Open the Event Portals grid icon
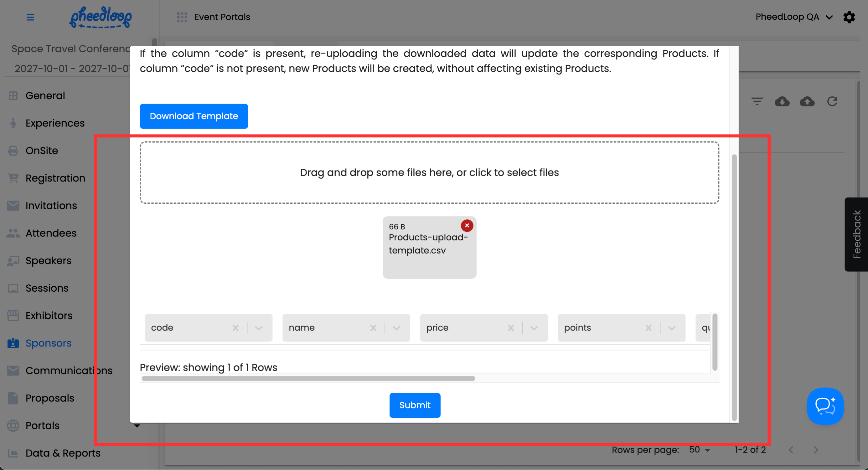The height and width of the screenshot is (470, 868). pyautogui.click(x=182, y=17)
